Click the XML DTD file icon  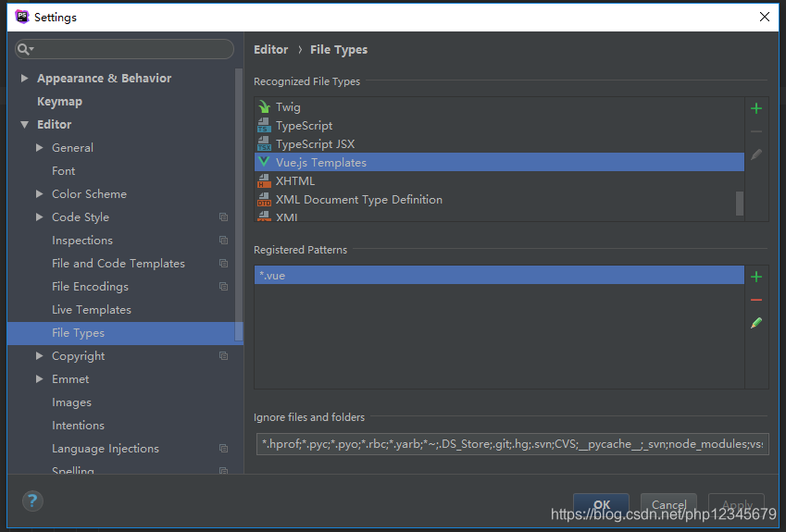click(264, 199)
